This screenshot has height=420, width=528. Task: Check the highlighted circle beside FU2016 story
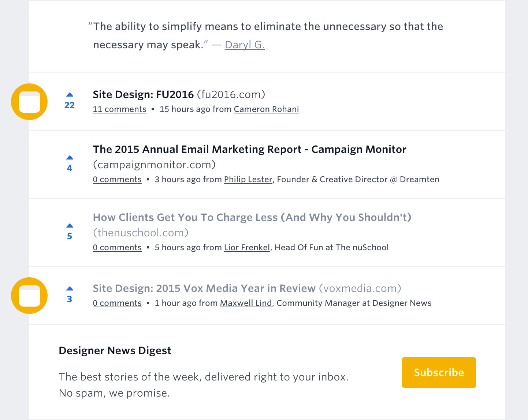29,102
